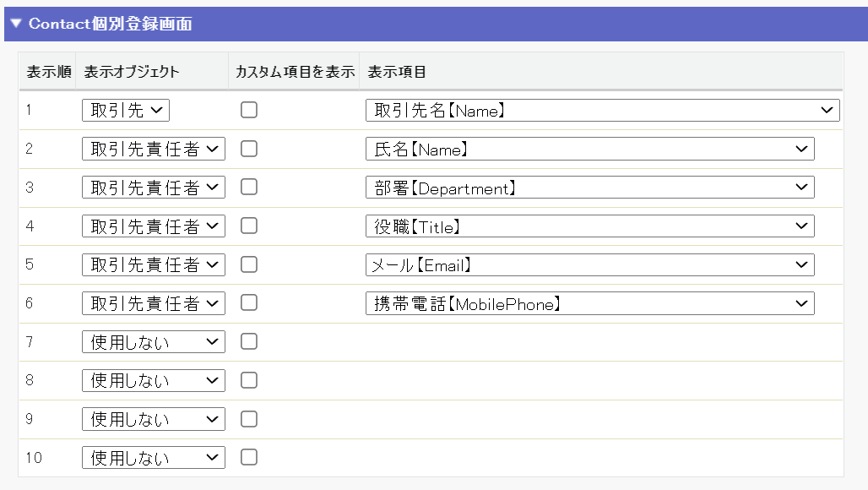Open the 携帯電話【MobilePhone】 field dropdown

coord(589,303)
